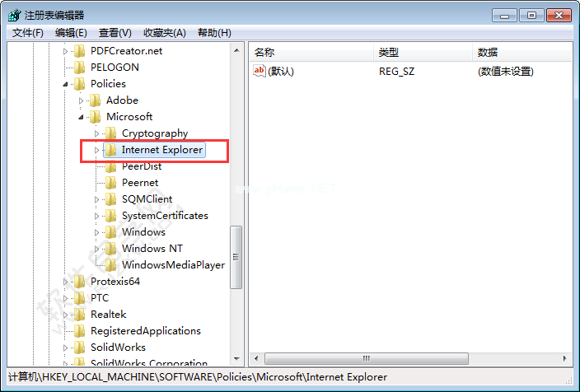The image size is (580, 392).
Task: Click the values pane scroll right arrow
Action: (564, 358)
